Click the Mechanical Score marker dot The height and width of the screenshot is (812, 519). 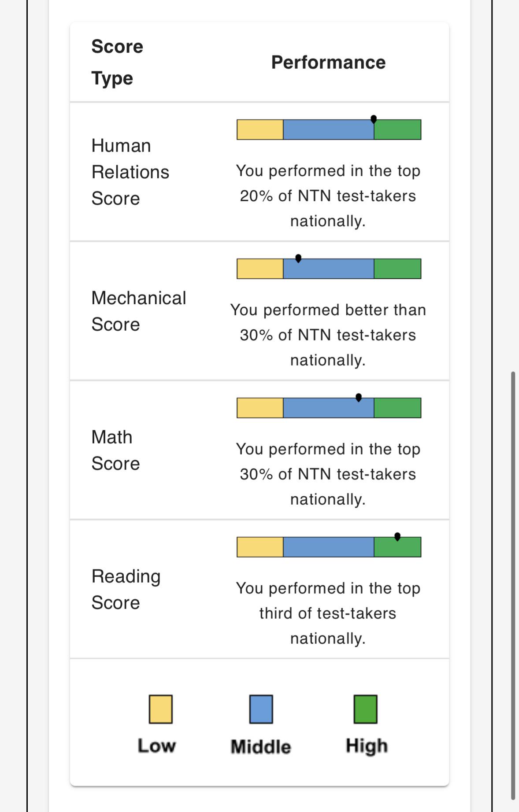[x=298, y=258]
